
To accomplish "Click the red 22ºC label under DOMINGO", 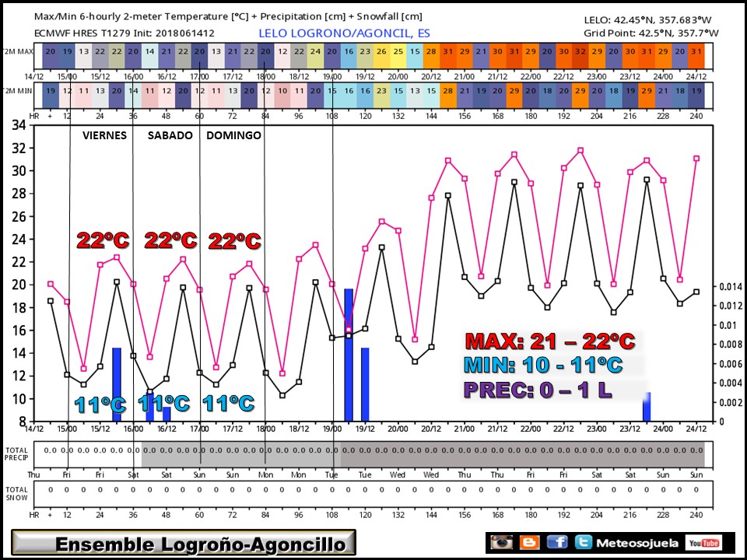I will tap(234, 241).
